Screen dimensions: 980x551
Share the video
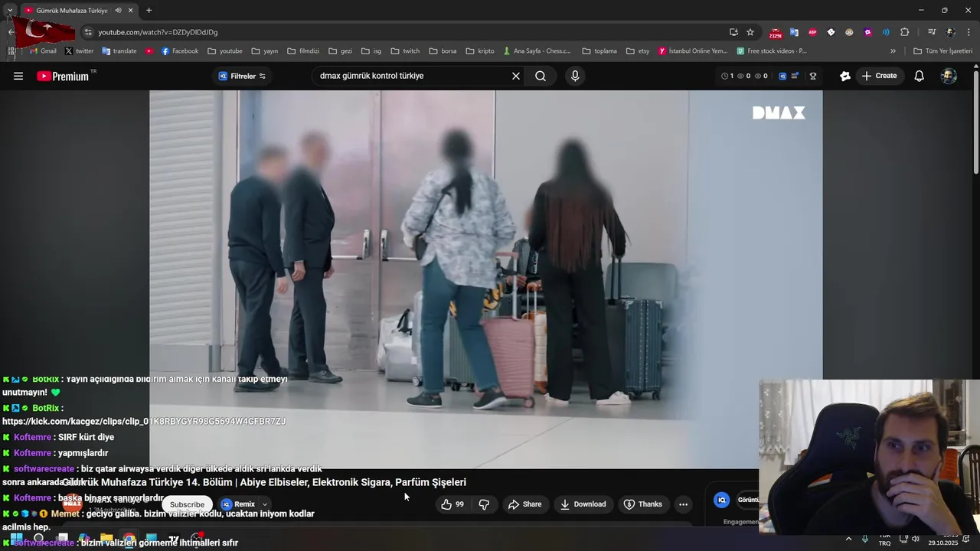click(x=524, y=504)
